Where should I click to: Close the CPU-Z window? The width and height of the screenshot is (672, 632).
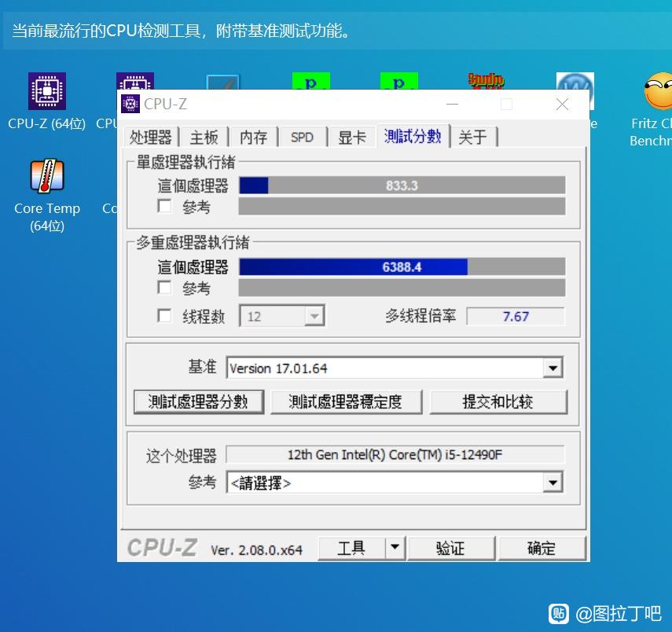coord(562,105)
